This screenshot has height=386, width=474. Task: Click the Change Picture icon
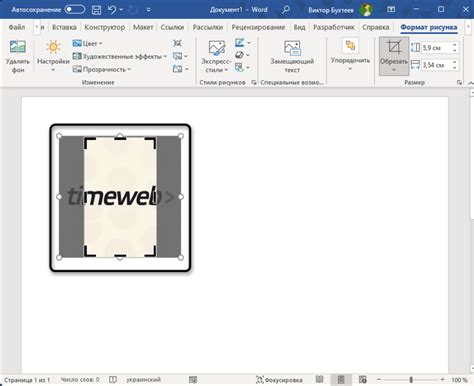[x=178, y=56]
